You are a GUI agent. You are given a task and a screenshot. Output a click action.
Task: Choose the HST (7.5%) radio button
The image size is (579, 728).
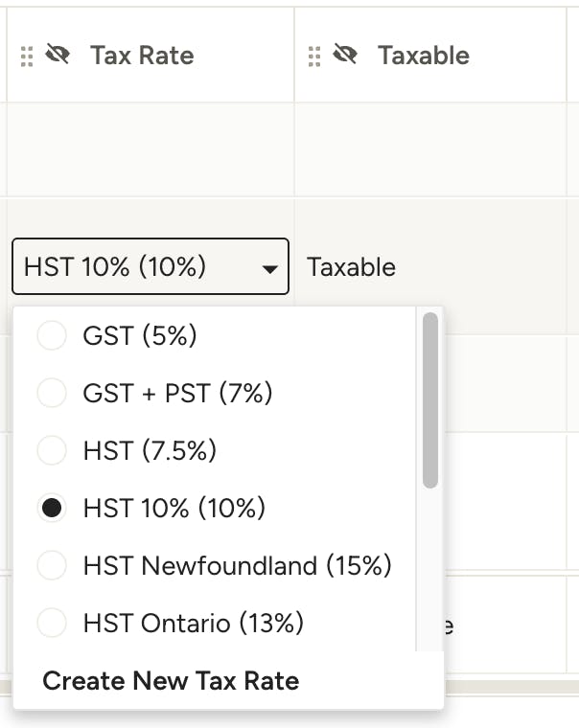click(x=52, y=450)
